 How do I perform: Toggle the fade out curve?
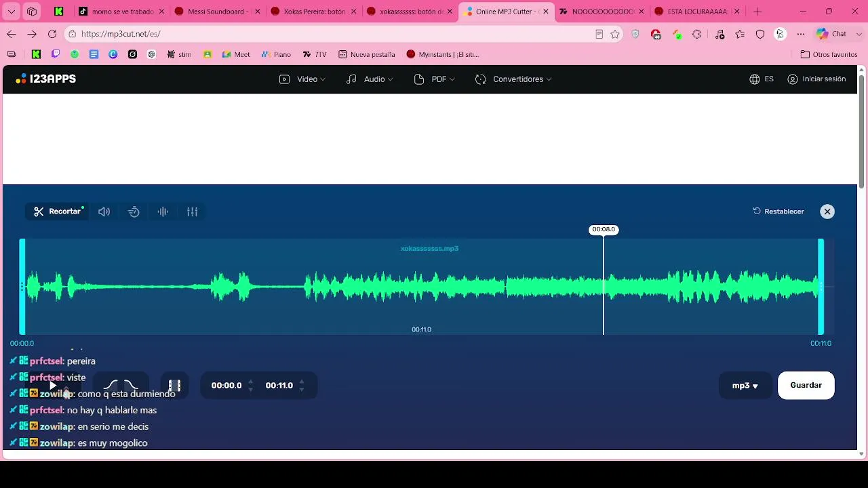[x=132, y=386]
